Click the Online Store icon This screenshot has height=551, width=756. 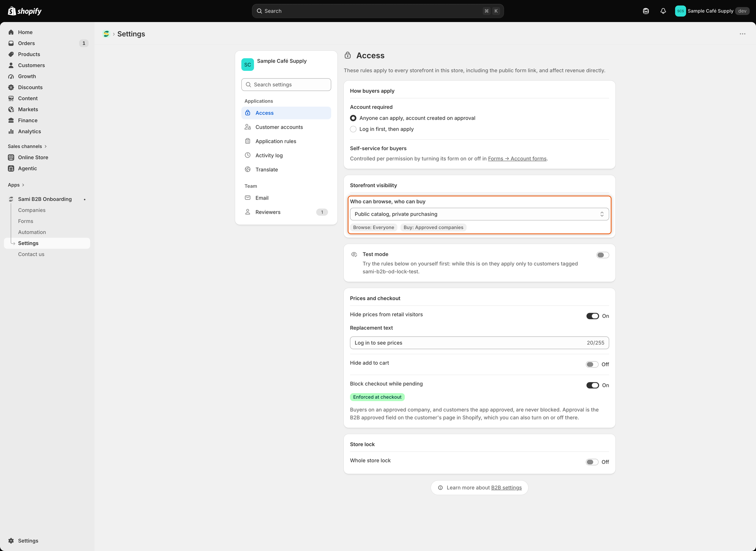[11, 157]
